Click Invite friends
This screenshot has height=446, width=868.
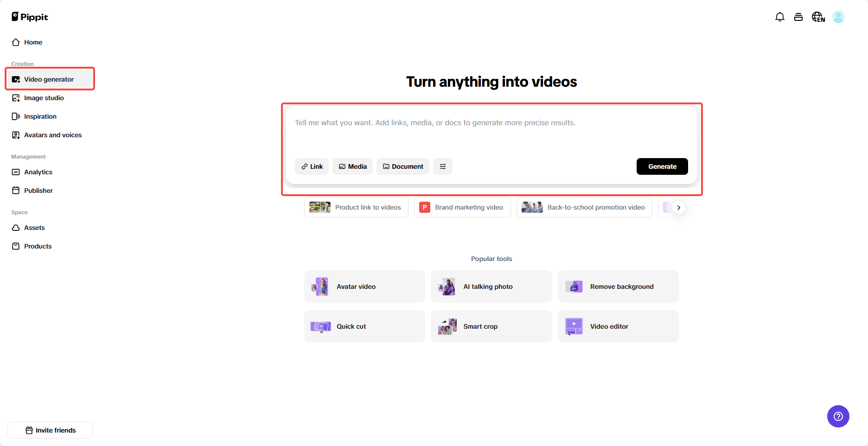[x=50, y=430]
